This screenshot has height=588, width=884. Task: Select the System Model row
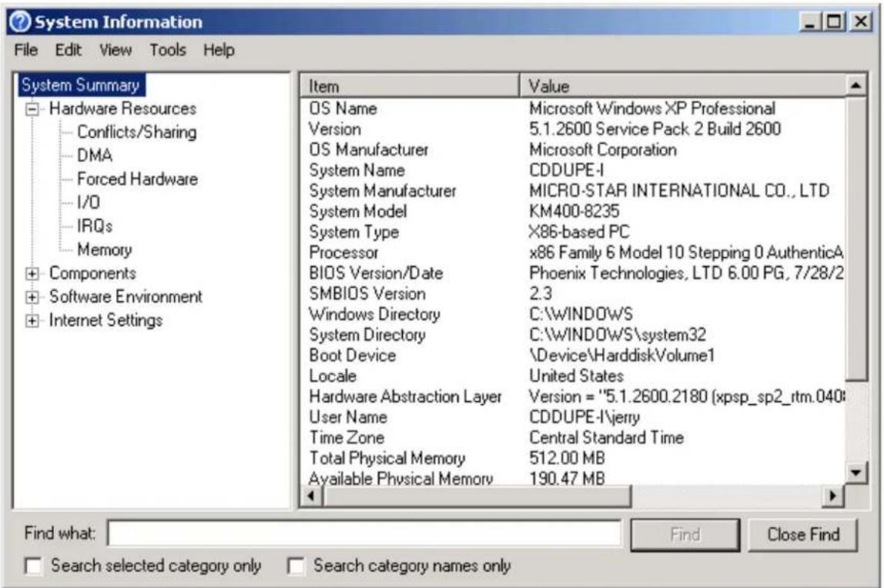pos(572,211)
